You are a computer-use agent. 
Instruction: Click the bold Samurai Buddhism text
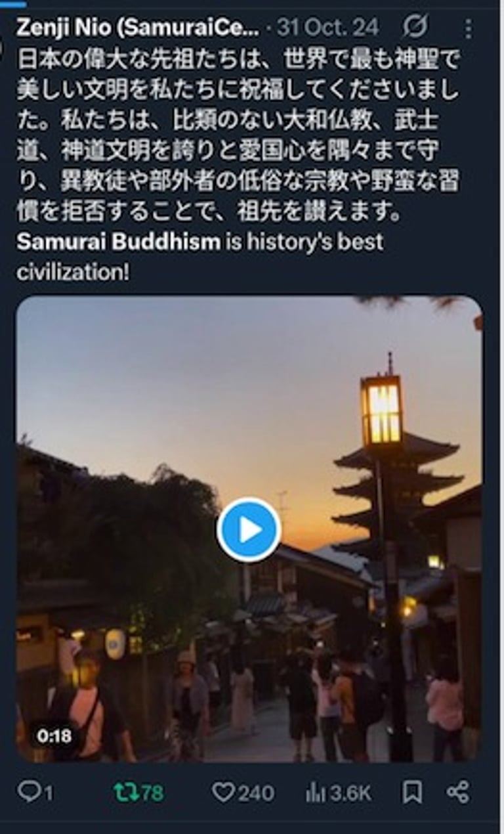[119, 242]
